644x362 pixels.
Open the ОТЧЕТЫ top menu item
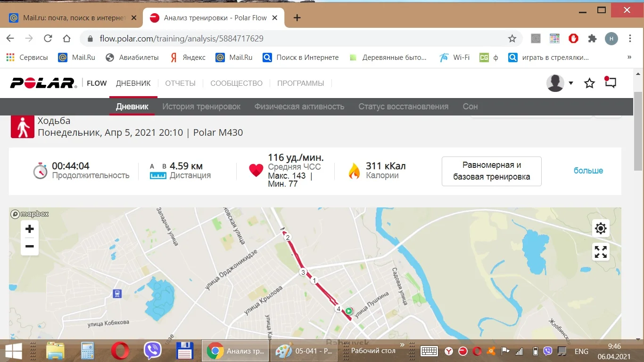point(180,83)
